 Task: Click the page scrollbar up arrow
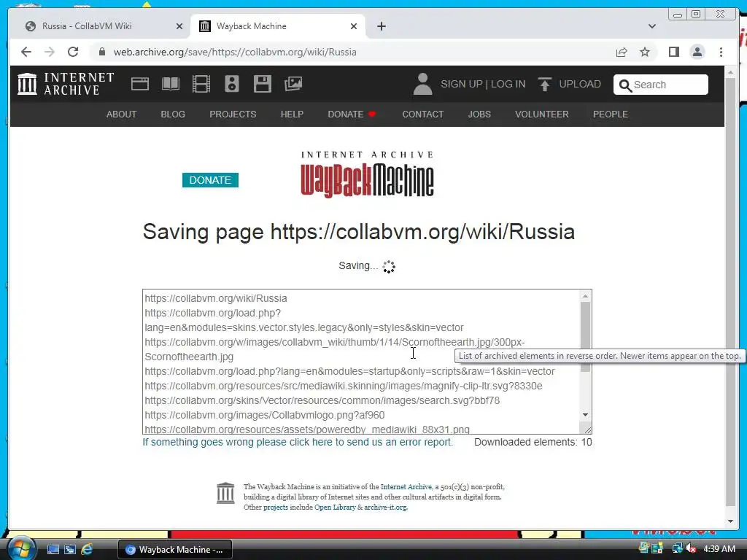point(730,72)
